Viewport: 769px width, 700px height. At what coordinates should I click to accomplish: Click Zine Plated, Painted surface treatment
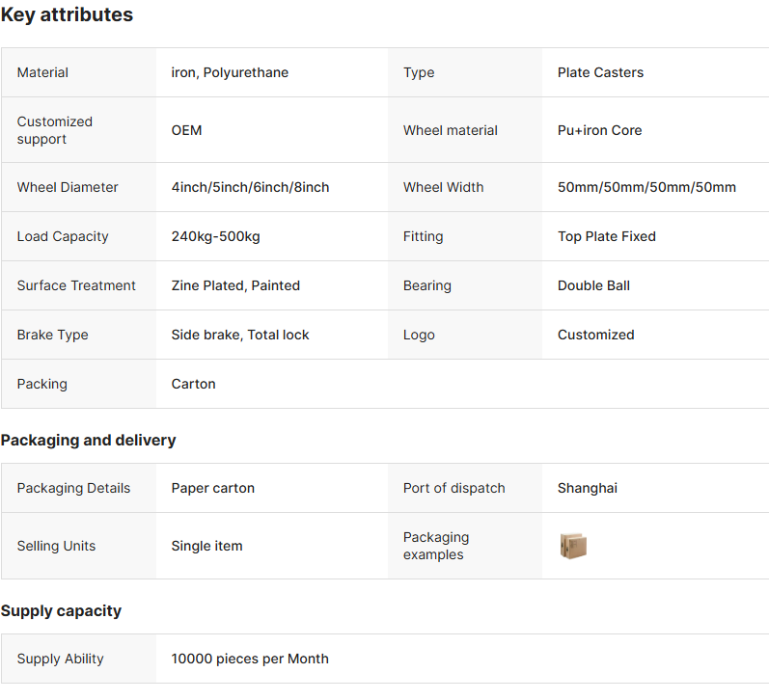235,286
